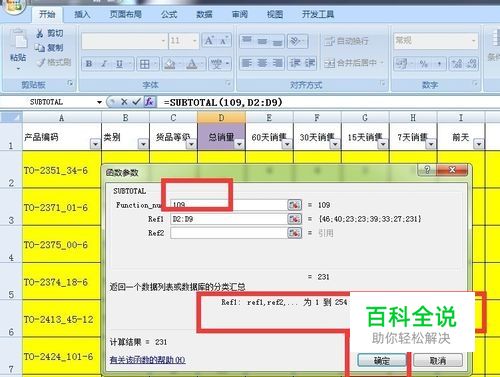The height and width of the screenshot is (377, 500).
Task: Click the Fill Color bucket icon
Action: tap(169, 64)
